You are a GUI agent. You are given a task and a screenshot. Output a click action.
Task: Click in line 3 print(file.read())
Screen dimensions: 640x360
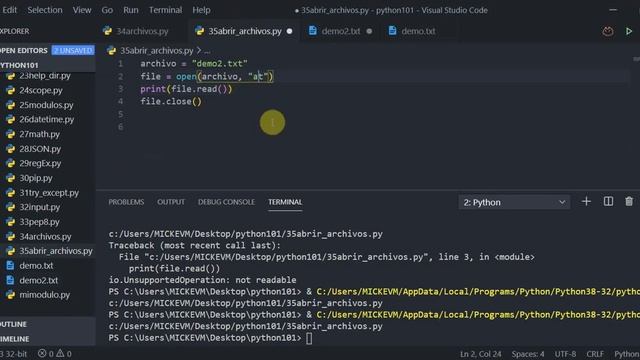186,89
